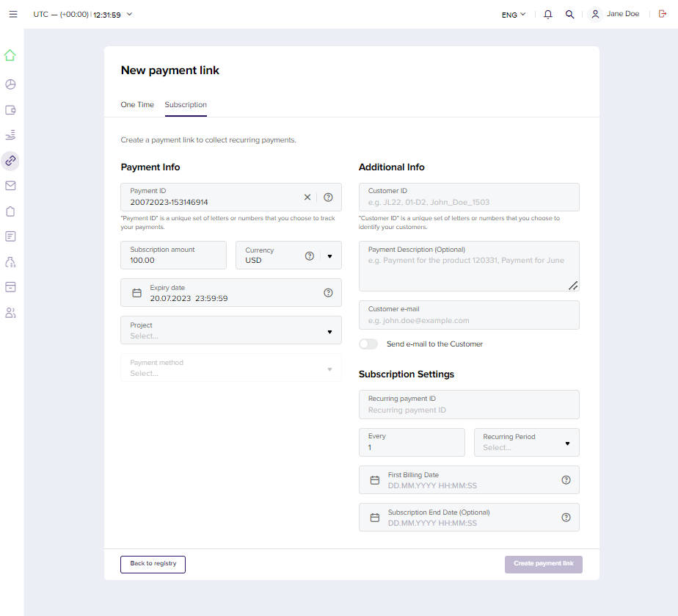Clear the Payment ID with X icon

tap(307, 197)
